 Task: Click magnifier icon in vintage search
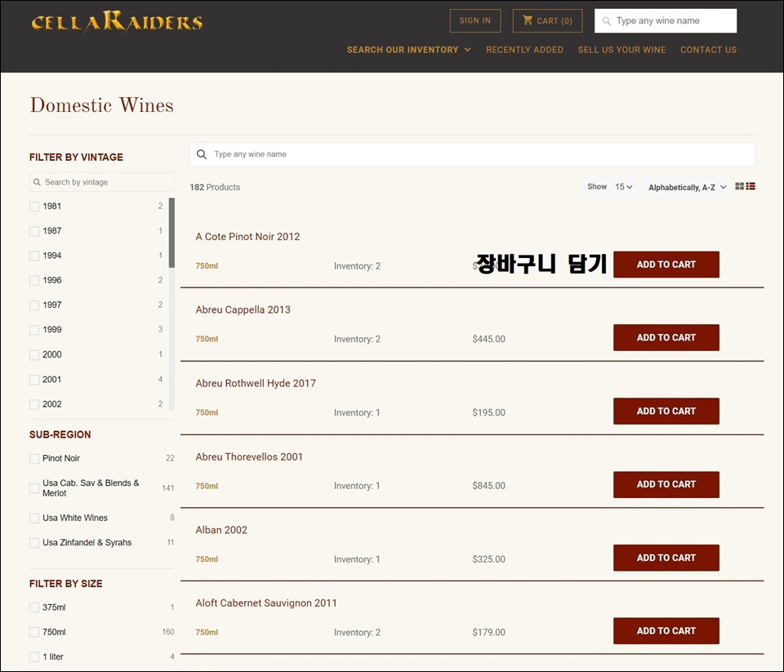(x=37, y=182)
